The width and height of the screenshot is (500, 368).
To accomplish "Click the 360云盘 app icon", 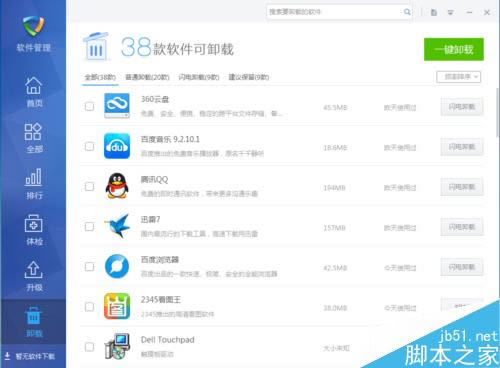I will [117, 106].
